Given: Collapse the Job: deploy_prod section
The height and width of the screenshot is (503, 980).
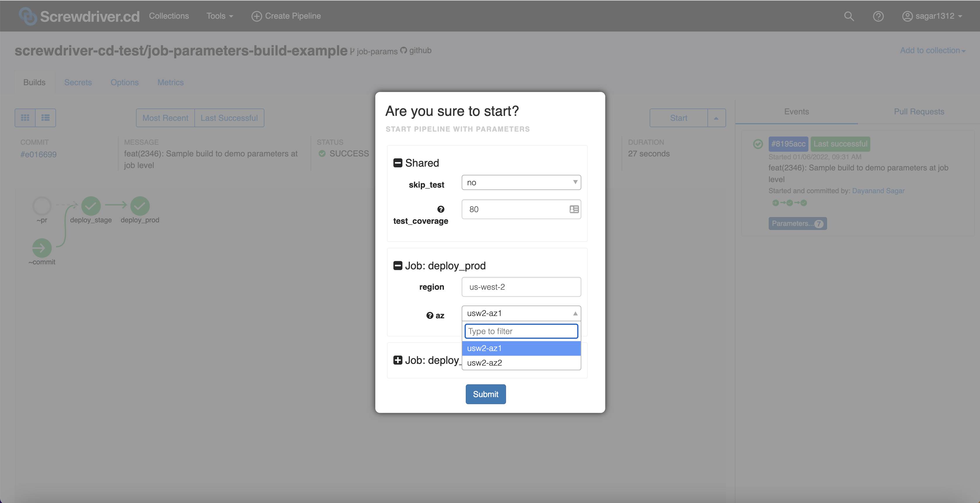Looking at the screenshot, I should [x=397, y=266].
